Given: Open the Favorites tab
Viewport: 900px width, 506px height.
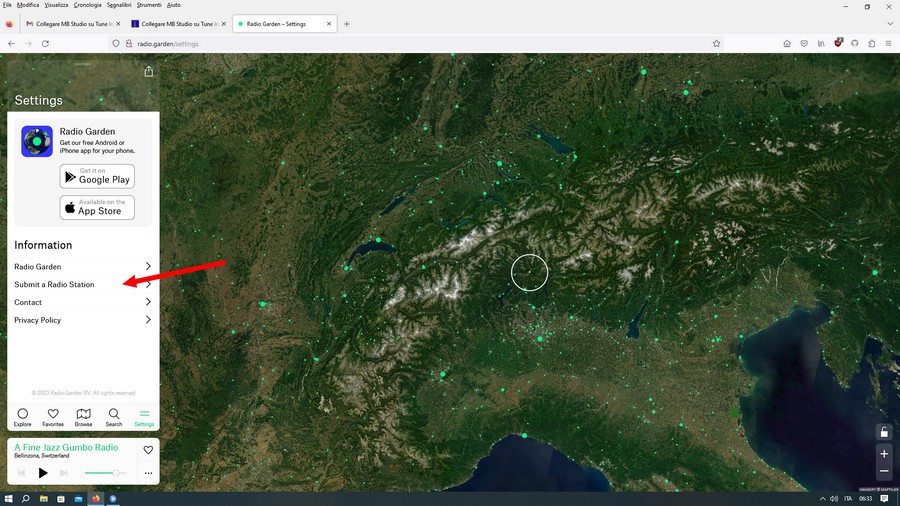Looking at the screenshot, I should 53,417.
